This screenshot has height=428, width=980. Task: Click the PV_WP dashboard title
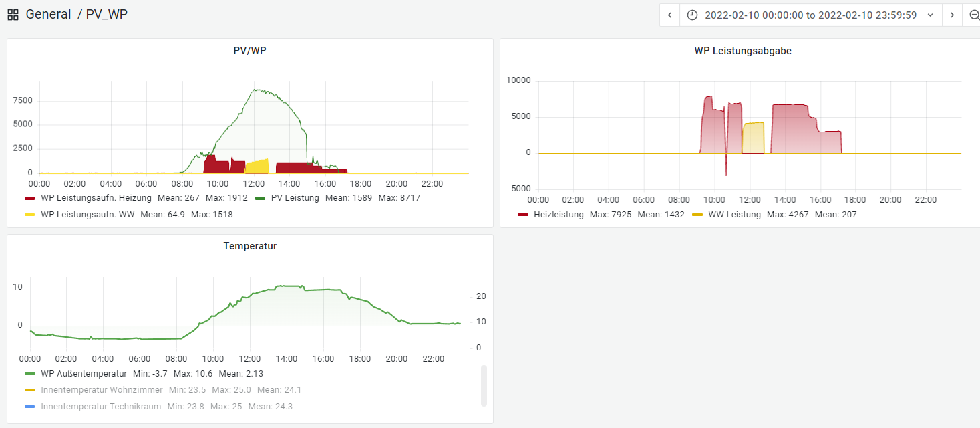(x=107, y=14)
